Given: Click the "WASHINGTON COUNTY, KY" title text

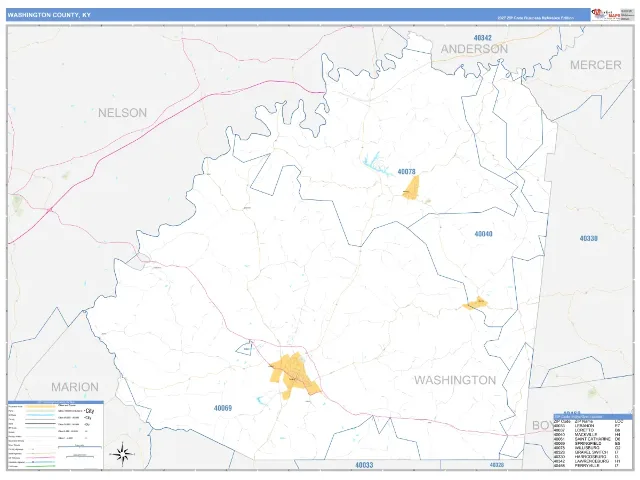Looking at the screenshot, I should [49, 15].
